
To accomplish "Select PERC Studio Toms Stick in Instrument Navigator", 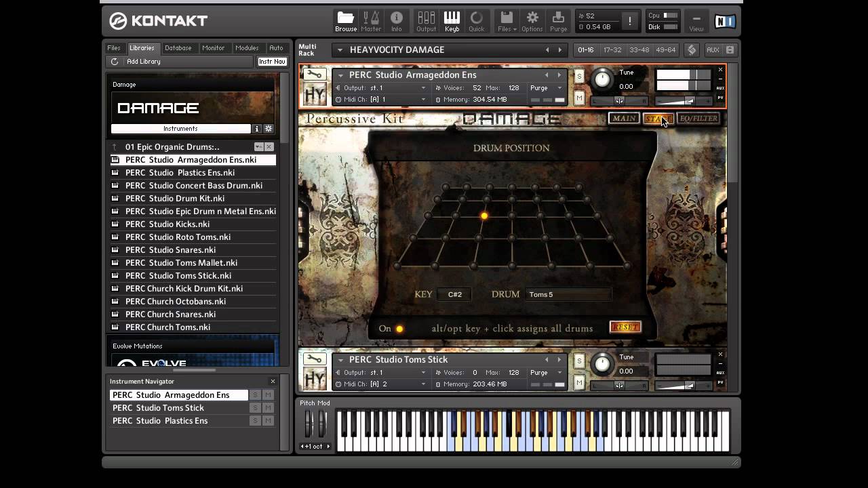I will point(178,408).
